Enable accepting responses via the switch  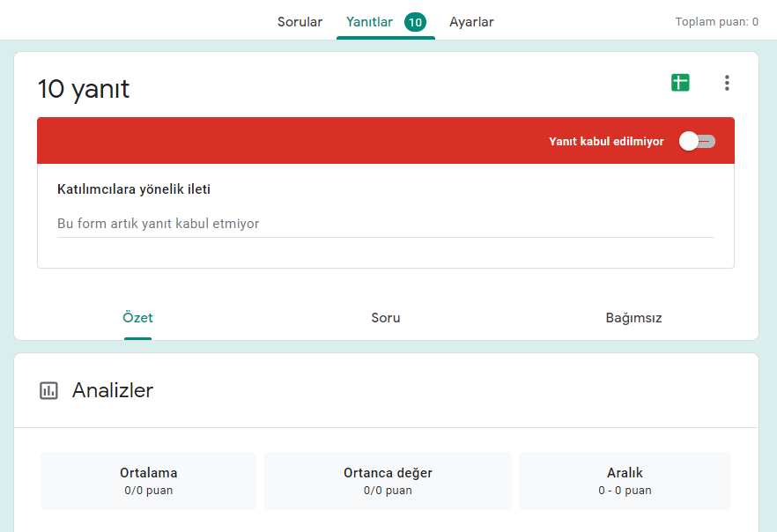(696, 141)
